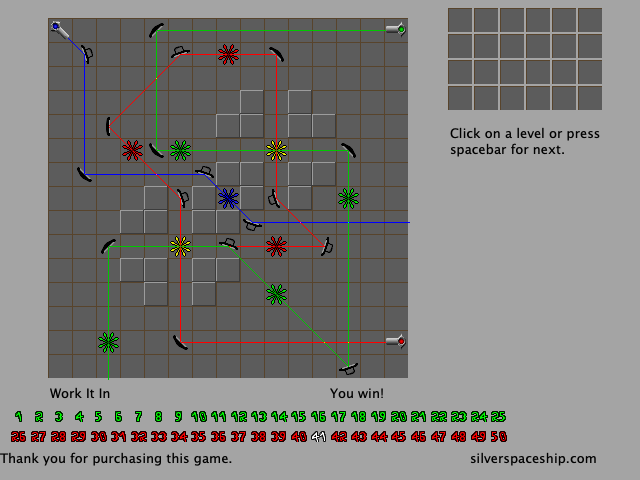Image resolution: width=640 pixels, height=480 pixels.
Task: Click the first slot of the inventory grid
Action: (460, 20)
